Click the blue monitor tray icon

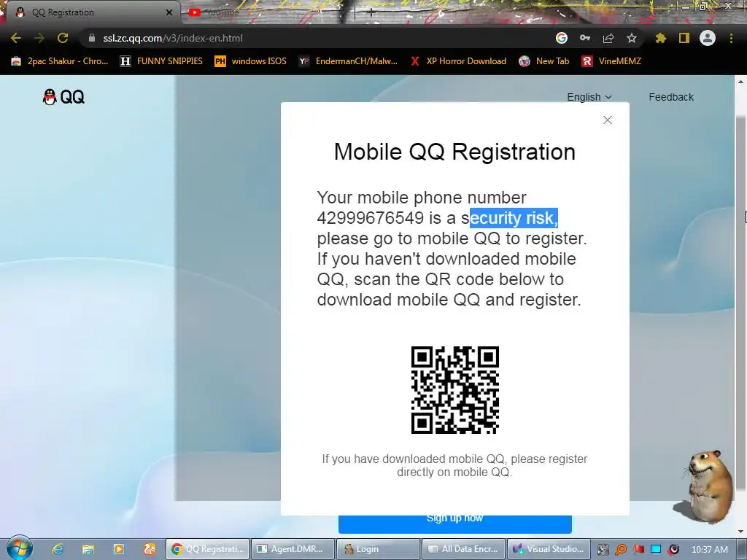pos(656,550)
